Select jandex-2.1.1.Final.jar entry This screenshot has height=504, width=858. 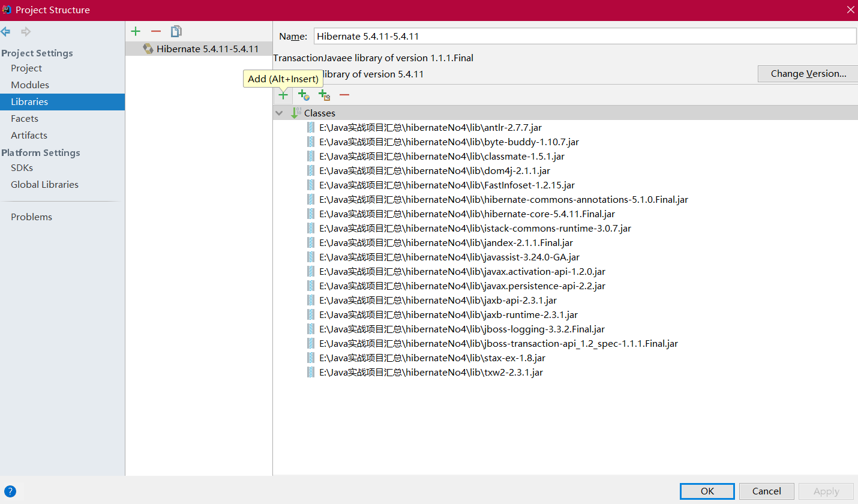[x=446, y=242]
